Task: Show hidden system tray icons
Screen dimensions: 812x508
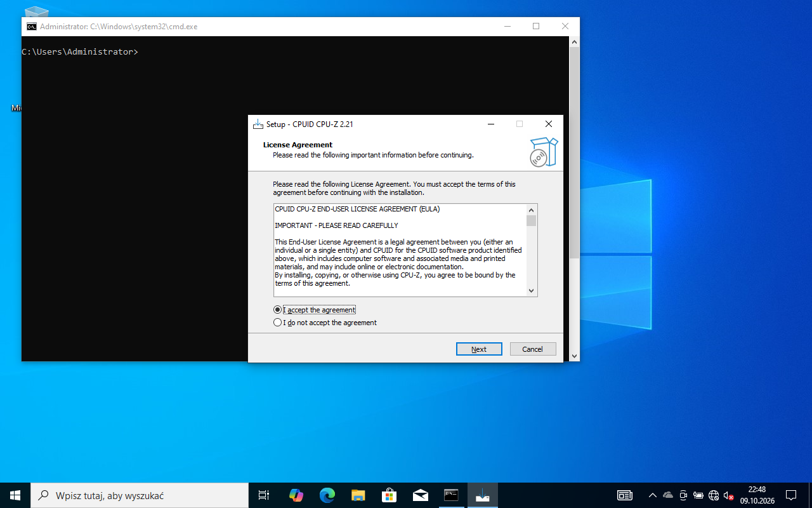Action: point(652,495)
